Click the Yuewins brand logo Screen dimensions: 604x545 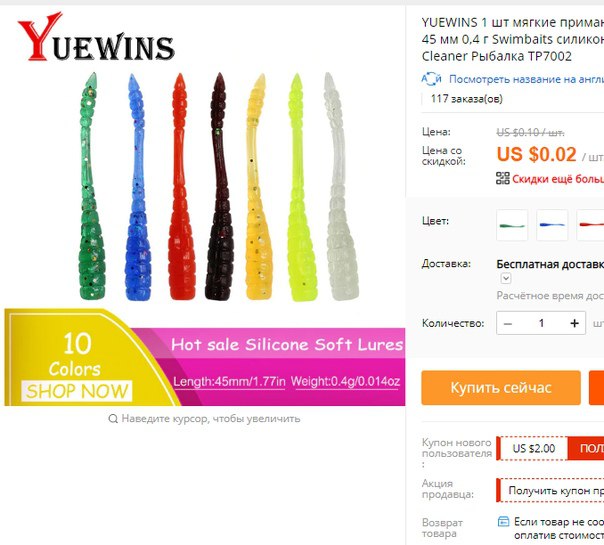96,37
